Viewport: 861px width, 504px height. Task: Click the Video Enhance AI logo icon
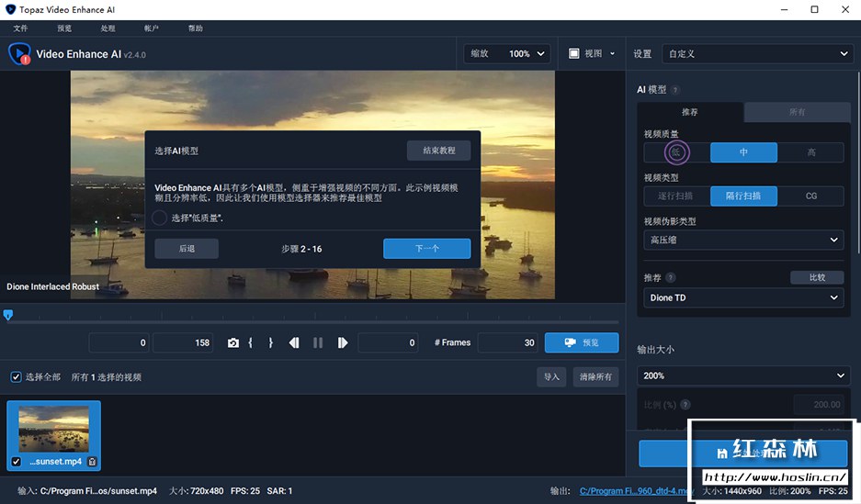19,54
